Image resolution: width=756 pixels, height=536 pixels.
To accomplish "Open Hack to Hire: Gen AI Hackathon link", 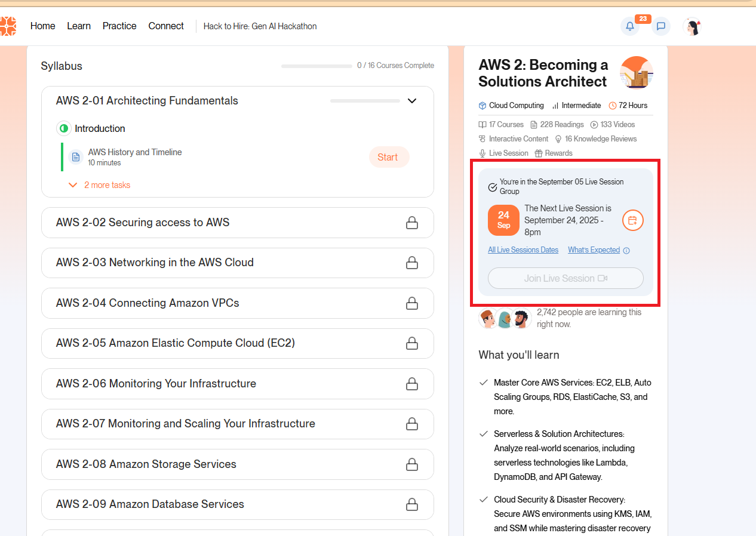I will (260, 26).
